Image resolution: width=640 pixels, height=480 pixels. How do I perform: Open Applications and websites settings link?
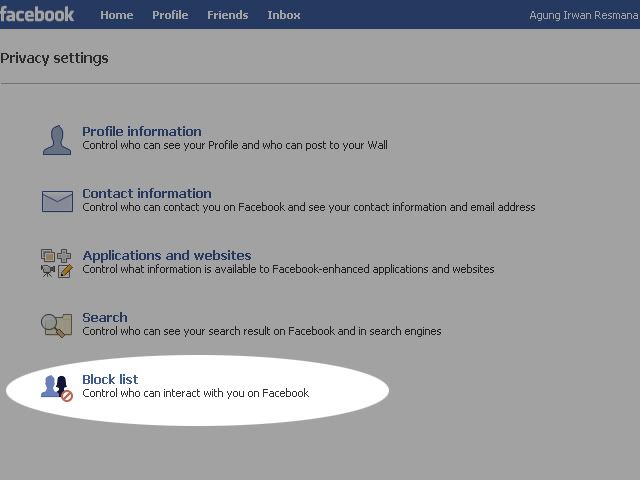(166, 255)
